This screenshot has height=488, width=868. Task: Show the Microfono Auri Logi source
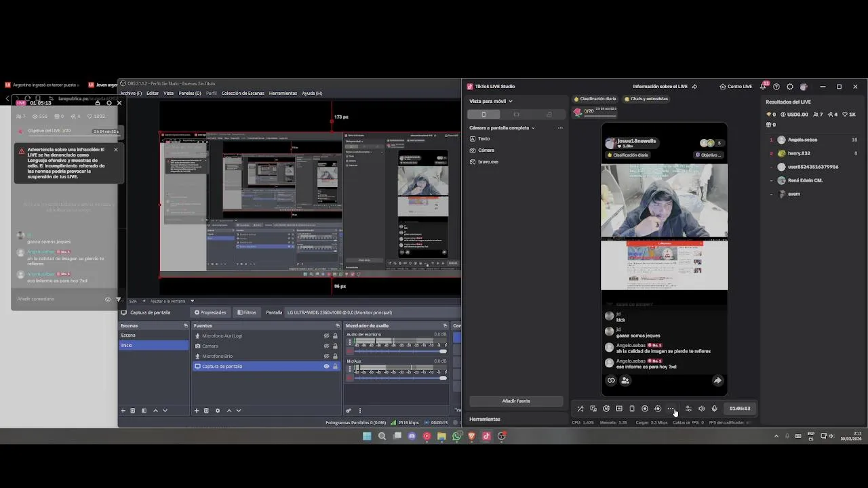coord(326,336)
